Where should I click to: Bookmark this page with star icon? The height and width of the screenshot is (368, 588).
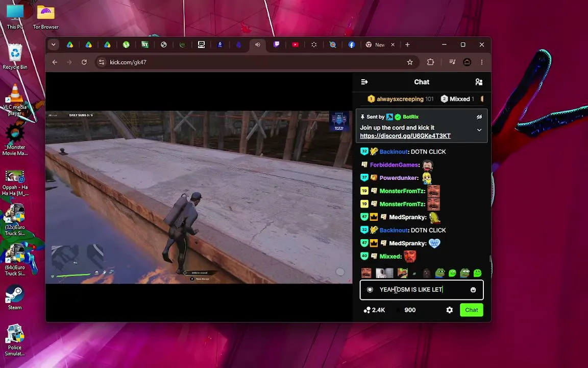(x=410, y=62)
